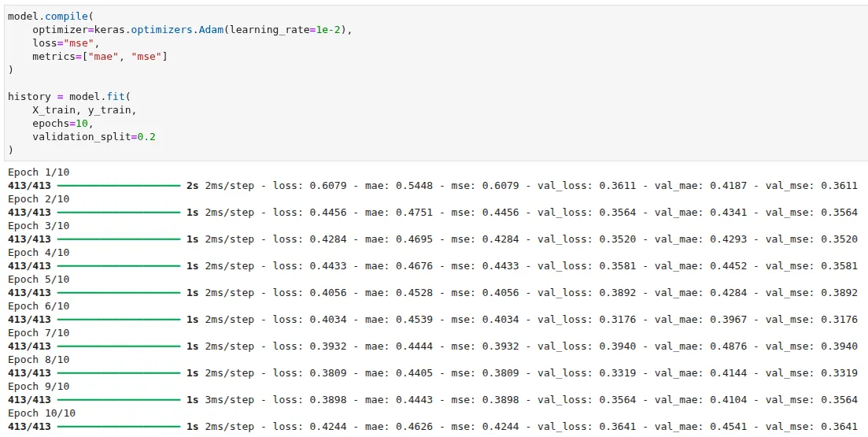Click 'learning_rate=1e-2' in the optimizer line
Viewport: 868px width, 437px height.
click(x=285, y=30)
